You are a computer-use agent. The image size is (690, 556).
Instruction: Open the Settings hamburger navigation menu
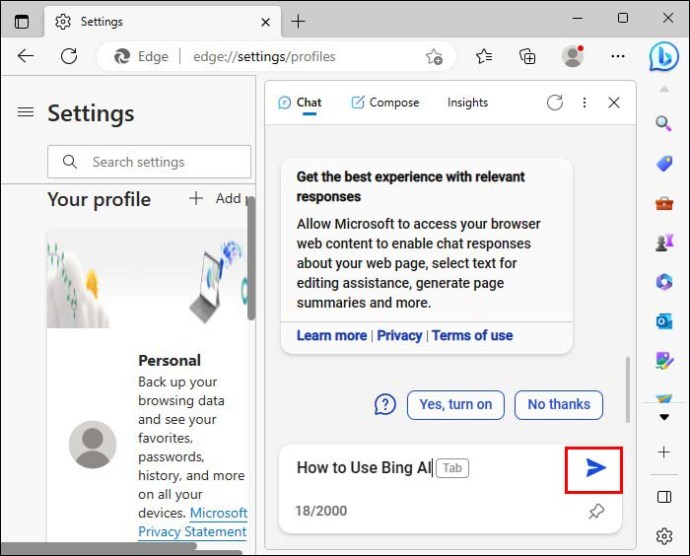pos(26,112)
